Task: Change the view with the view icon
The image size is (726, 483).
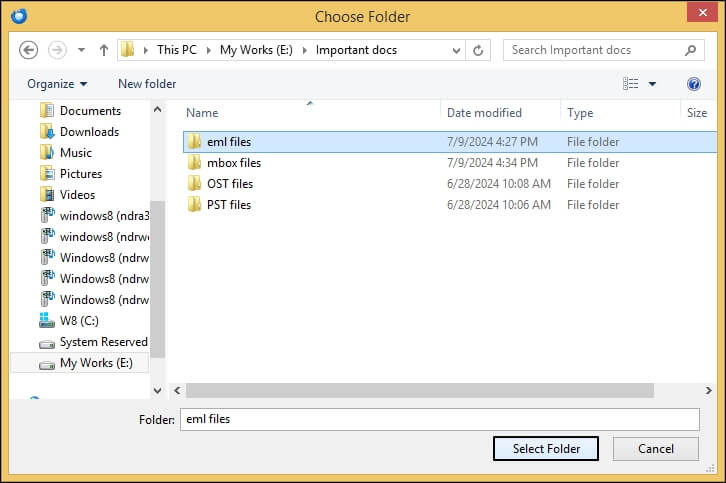Action: (x=630, y=84)
